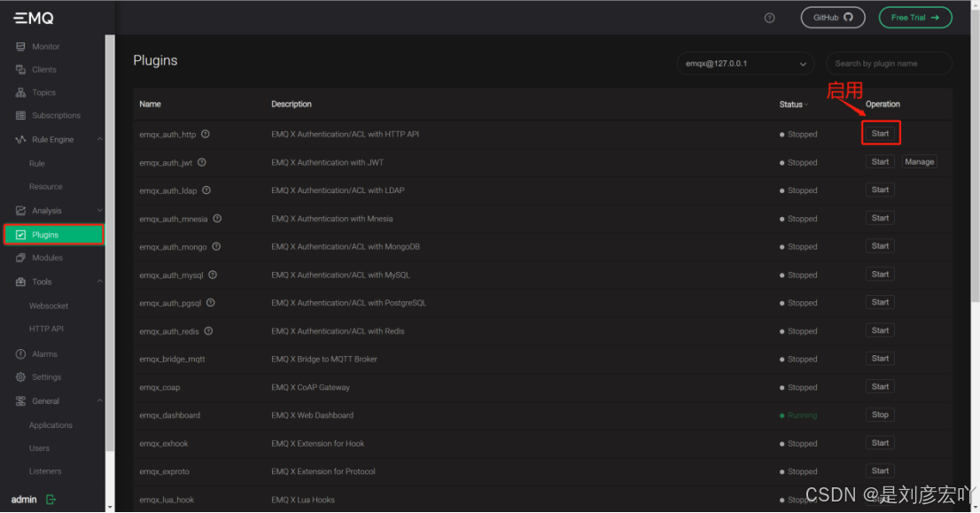The width and height of the screenshot is (980, 513).
Task: Manage the emqx_auth_jwt plugin
Action: click(x=920, y=162)
